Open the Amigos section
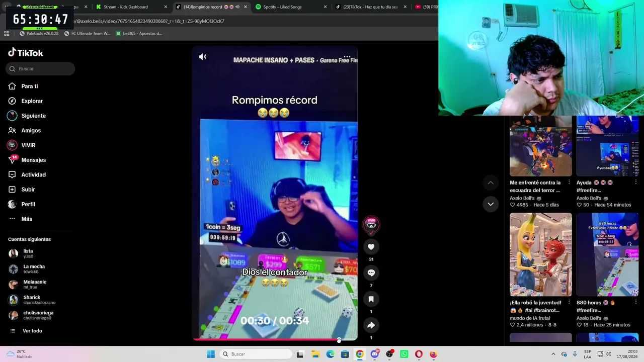The image size is (644, 362). point(24,131)
